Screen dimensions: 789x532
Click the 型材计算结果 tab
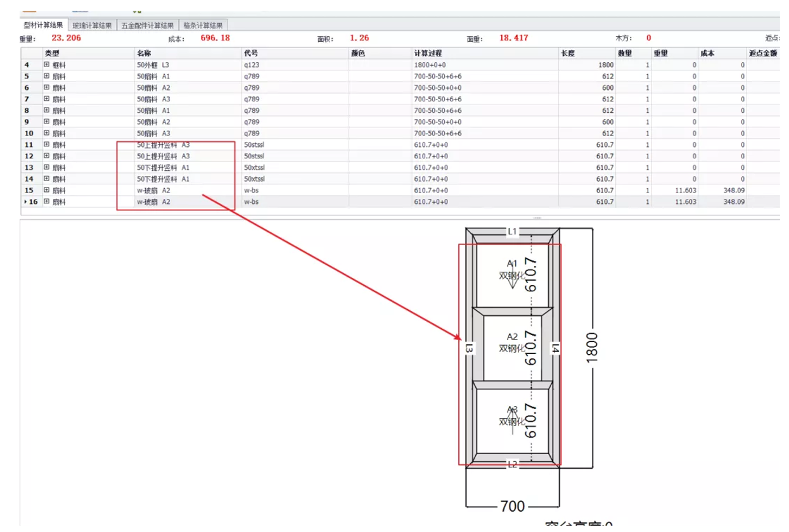pos(43,25)
